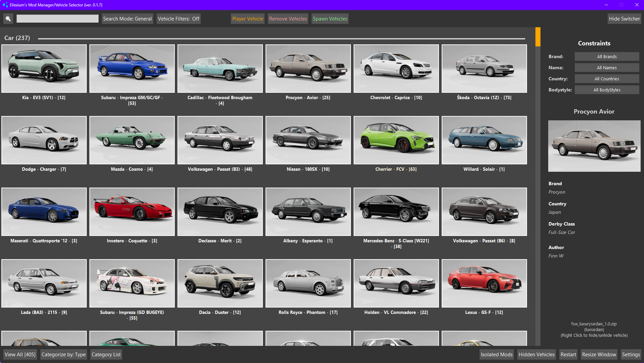Open Hidden Vehicles list
The height and width of the screenshot is (363, 644).
(x=536, y=355)
